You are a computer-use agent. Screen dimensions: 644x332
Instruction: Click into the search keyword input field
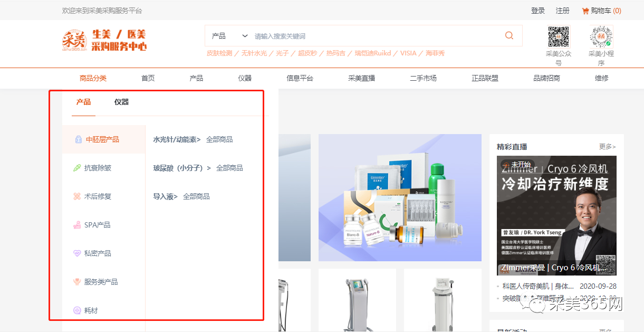369,36
